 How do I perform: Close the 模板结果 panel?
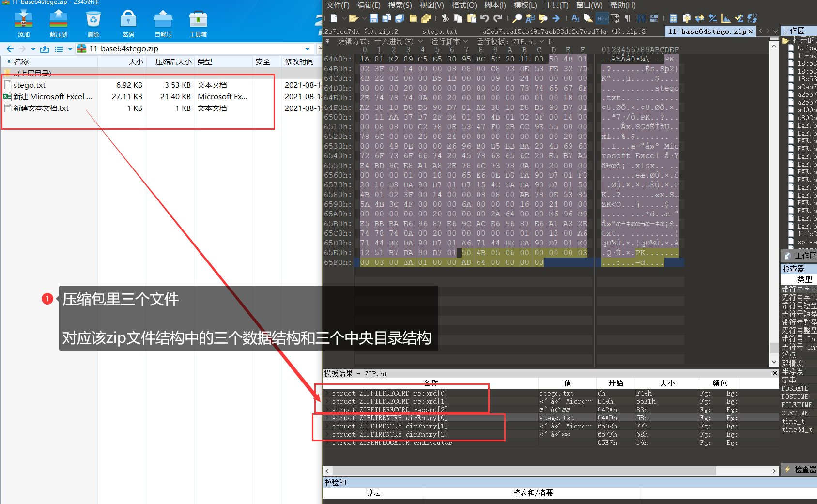pos(774,373)
